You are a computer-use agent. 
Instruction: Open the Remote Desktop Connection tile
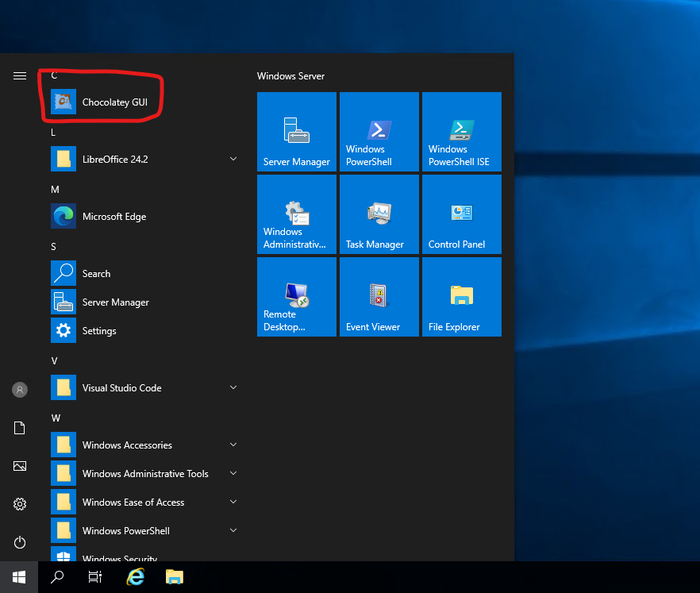(297, 297)
